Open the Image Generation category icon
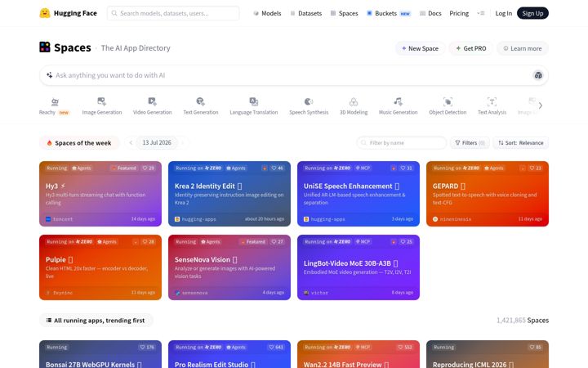Screen dimensions: 588x368 click(101, 101)
